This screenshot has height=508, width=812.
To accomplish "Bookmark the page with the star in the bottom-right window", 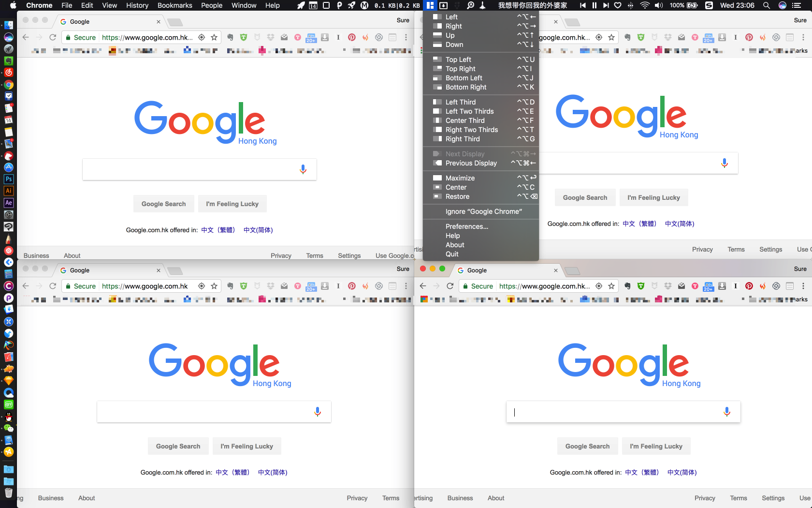I will (611, 286).
